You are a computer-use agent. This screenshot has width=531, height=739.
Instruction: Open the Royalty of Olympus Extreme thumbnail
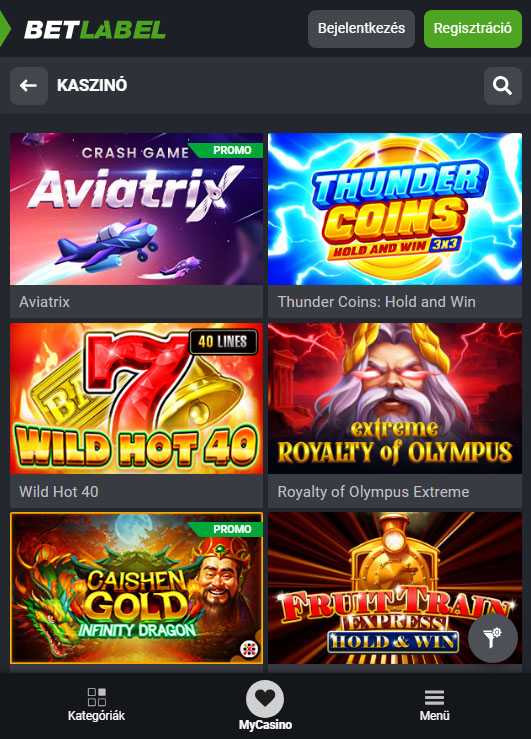click(395, 398)
